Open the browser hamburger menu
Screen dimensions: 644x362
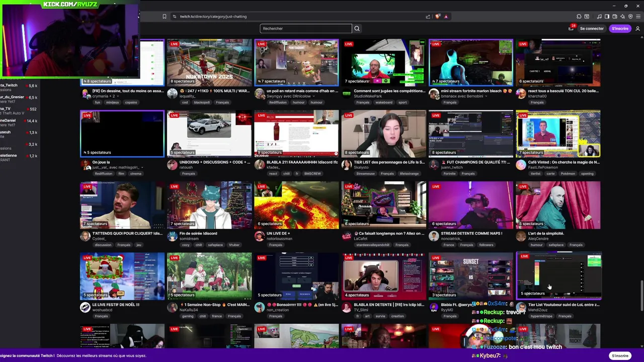coord(637,17)
